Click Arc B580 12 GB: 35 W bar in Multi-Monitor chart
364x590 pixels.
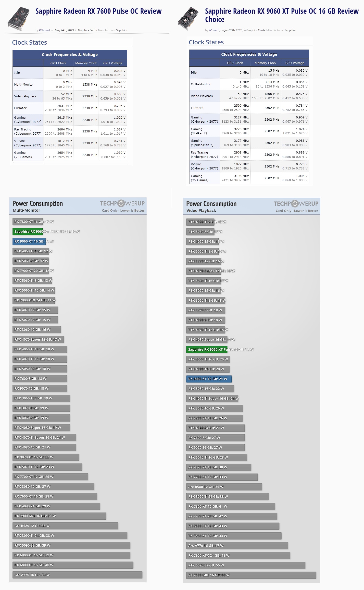point(65,526)
